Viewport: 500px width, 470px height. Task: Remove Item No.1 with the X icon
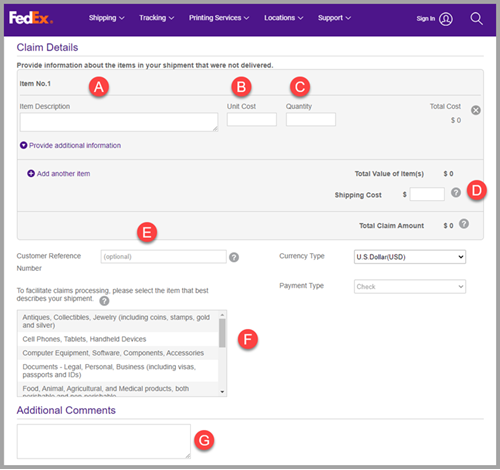pyautogui.click(x=476, y=110)
